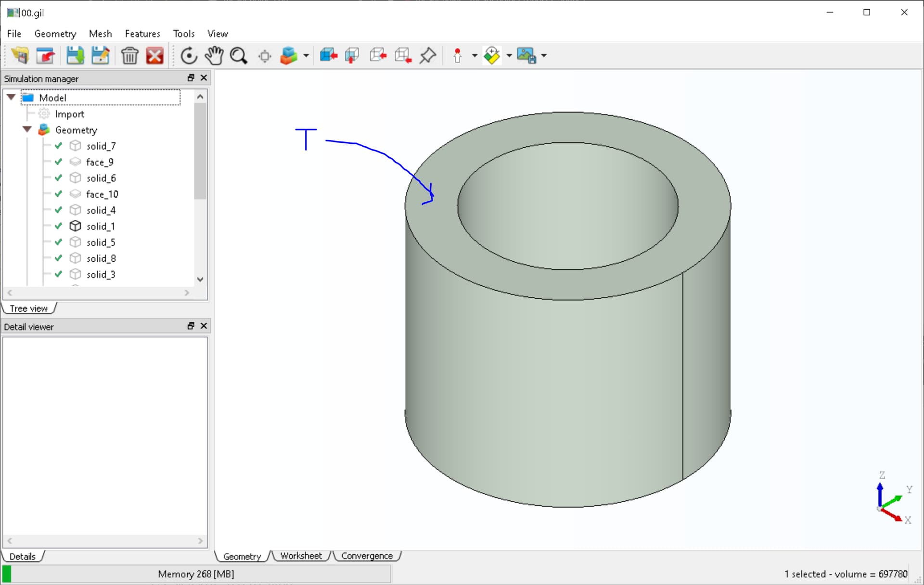
Task: Click the save floppy disk icon
Action: tap(75, 56)
